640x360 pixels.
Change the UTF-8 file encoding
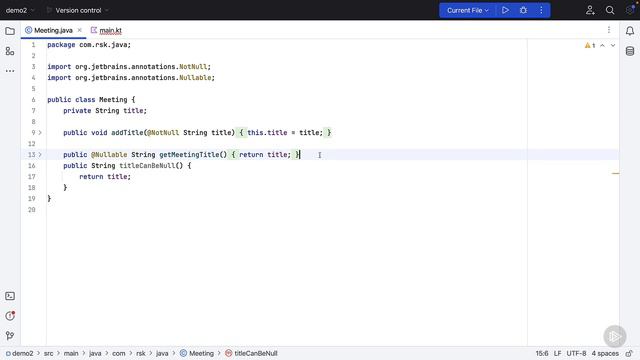coord(576,353)
